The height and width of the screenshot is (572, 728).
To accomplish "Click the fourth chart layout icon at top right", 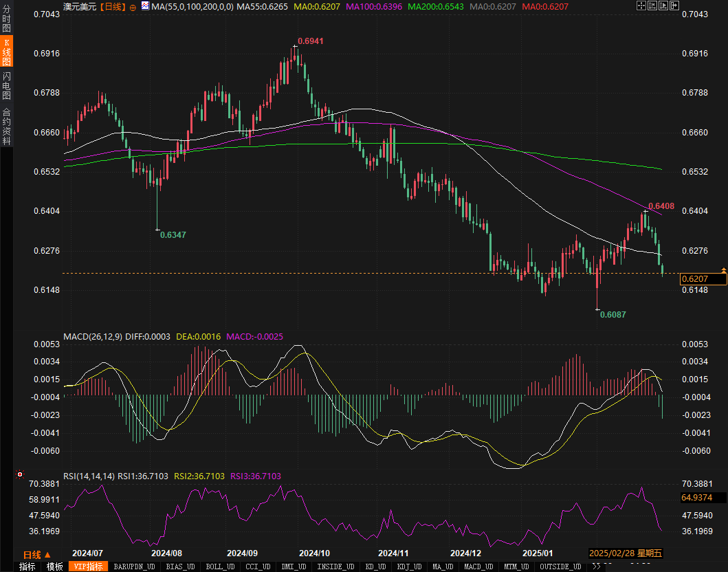I will [674, 6].
